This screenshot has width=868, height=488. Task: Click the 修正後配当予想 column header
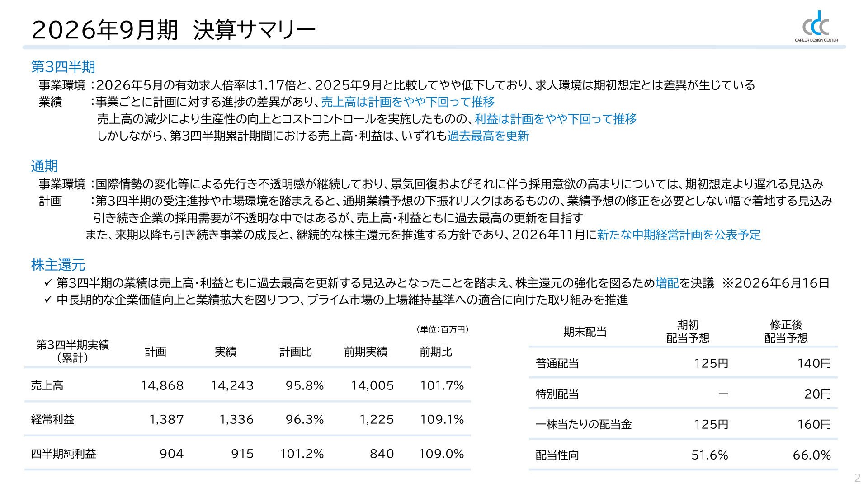786,332
